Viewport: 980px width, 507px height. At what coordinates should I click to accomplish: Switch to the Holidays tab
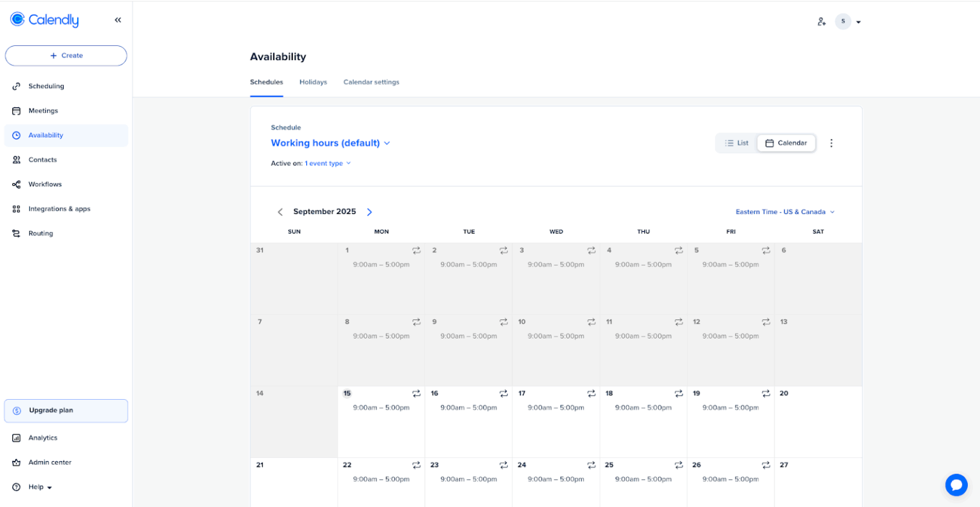313,82
